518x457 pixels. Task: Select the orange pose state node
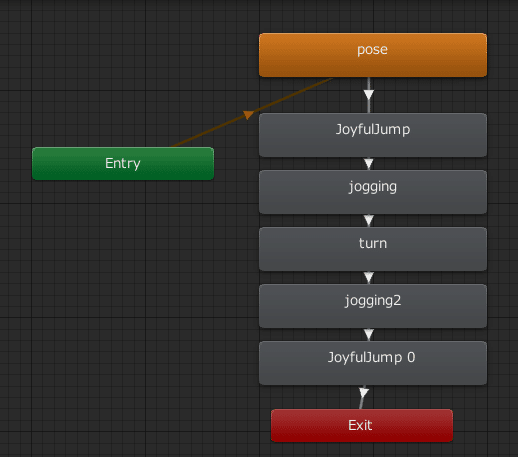373,55
